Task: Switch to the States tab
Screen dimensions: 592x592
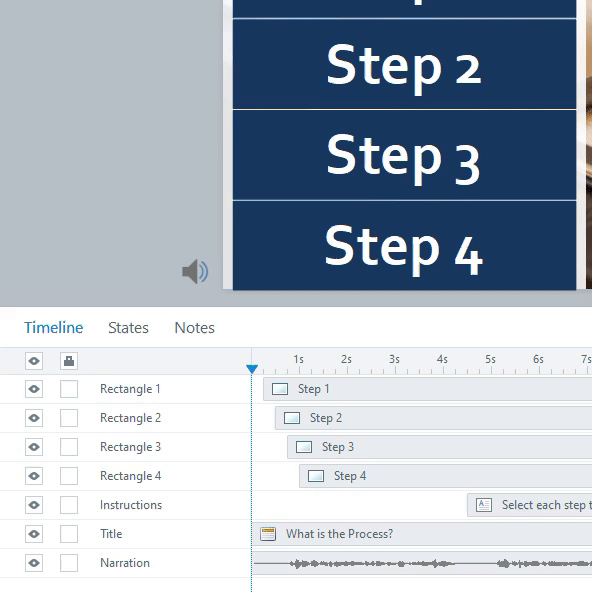Action: (x=128, y=328)
